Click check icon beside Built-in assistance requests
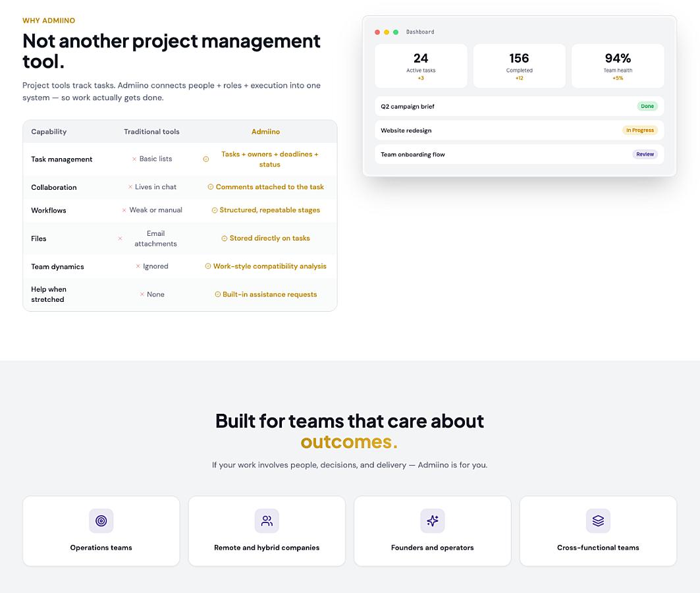The width and height of the screenshot is (700, 593). (218, 295)
